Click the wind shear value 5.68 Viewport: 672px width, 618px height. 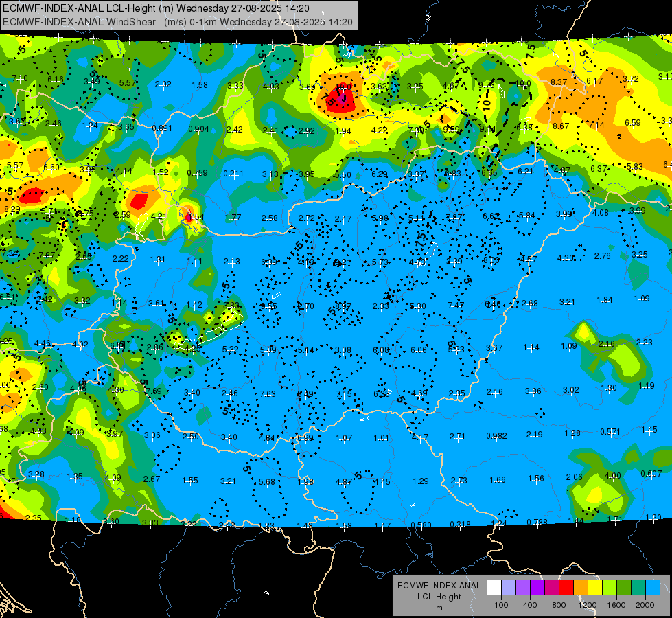click(266, 482)
